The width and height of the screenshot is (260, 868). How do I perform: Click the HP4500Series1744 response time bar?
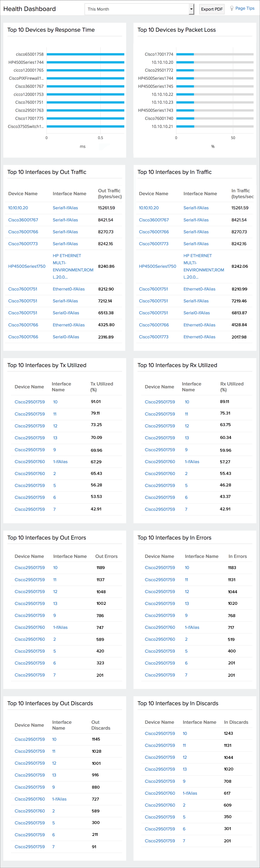[85, 62]
